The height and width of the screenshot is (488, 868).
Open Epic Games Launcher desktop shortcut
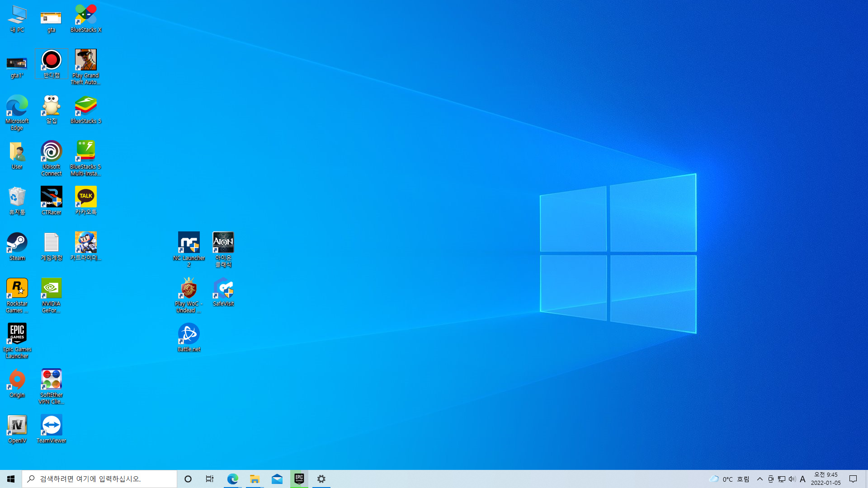(17, 342)
